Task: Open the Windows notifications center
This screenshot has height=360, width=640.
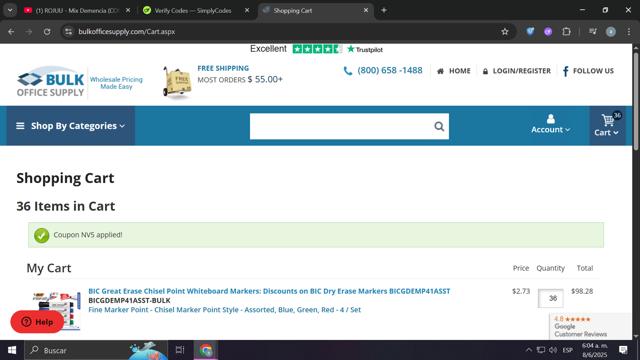Action: point(623,350)
